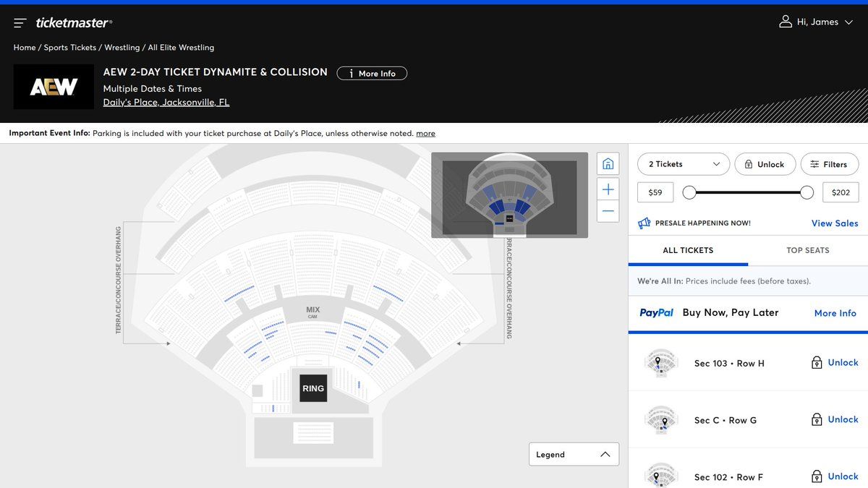Click the lock icon next to Sec 103 Row H
Screen dimensions: 868x488
click(x=816, y=362)
